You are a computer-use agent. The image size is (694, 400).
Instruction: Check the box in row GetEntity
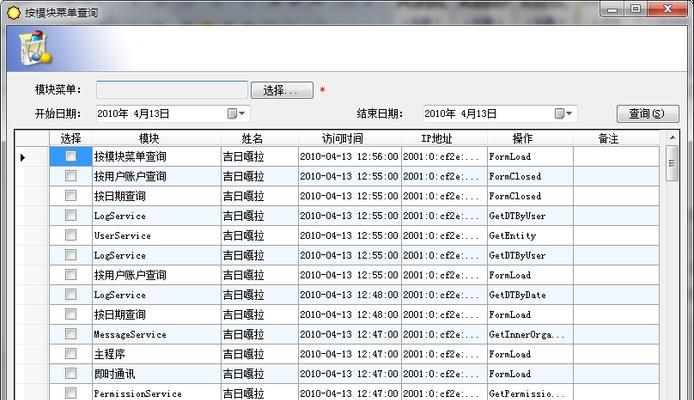click(71, 235)
